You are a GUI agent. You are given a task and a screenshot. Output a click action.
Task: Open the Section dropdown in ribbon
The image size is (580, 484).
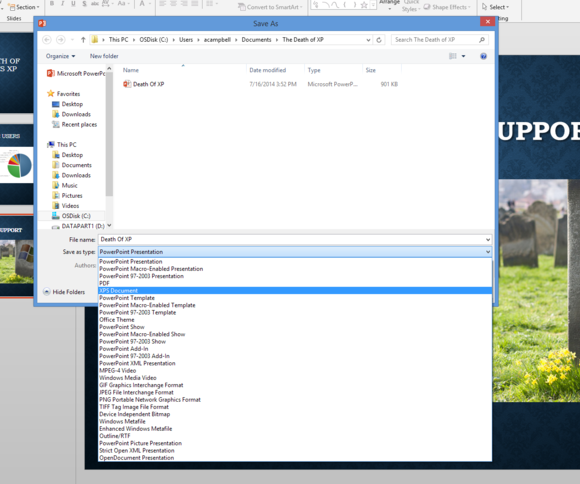[x=24, y=7]
